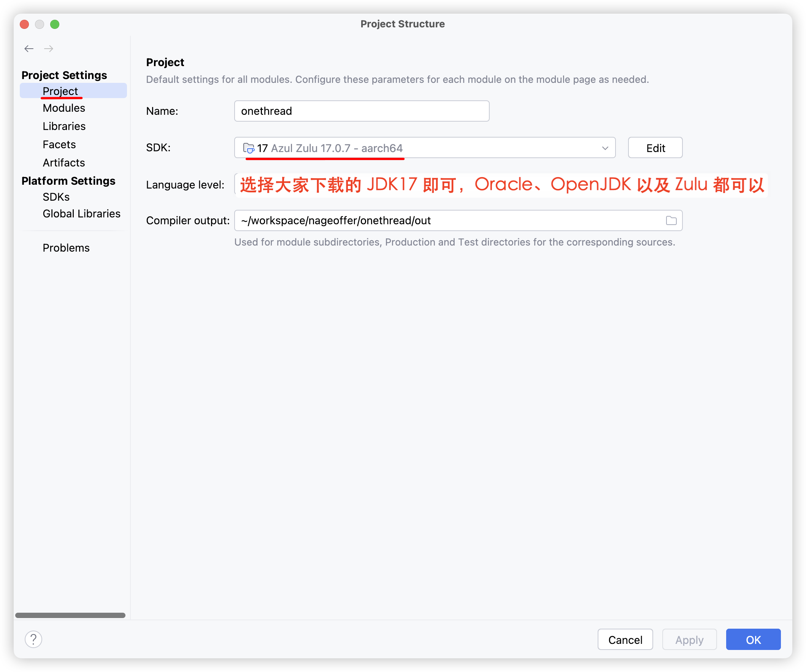Go forward with the right arrow
The image size is (806, 672).
49,49
